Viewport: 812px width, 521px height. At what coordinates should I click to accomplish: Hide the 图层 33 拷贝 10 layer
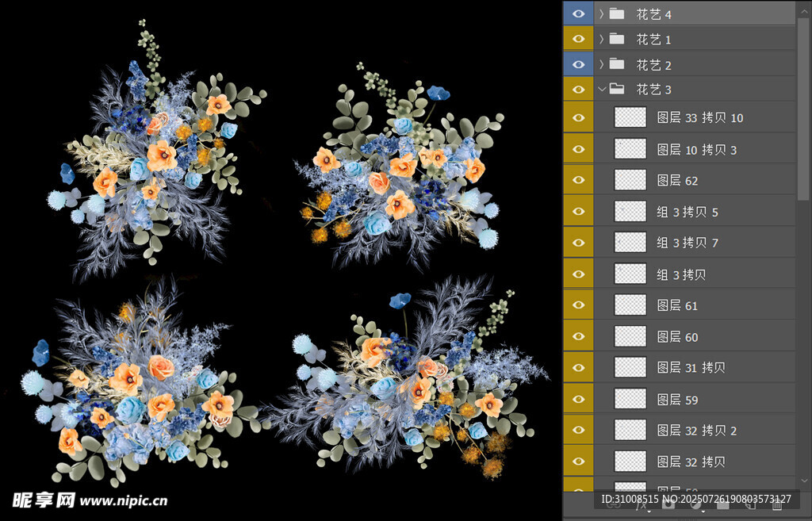pos(578,117)
